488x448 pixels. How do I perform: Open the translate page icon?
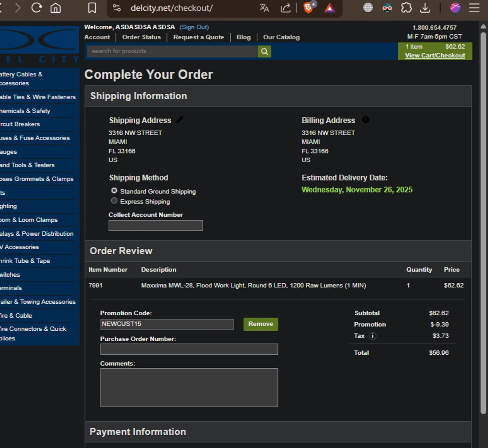(x=264, y=8)
